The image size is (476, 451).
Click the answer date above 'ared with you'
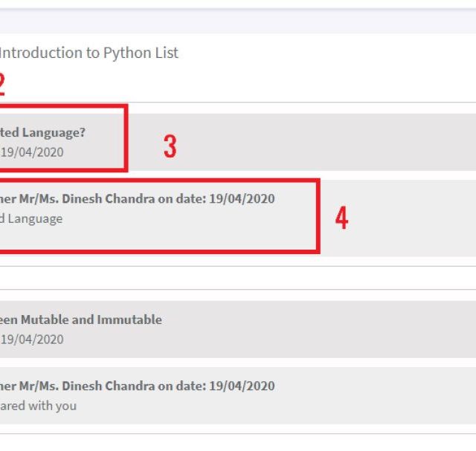[242, 386]
